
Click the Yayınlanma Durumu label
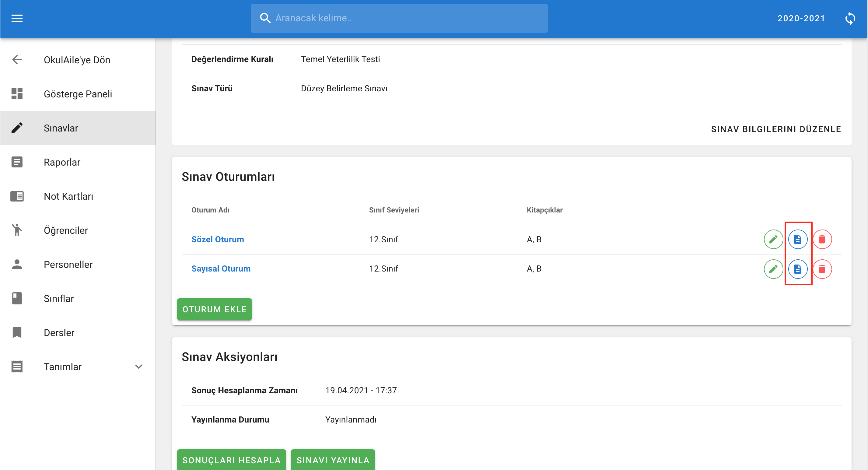(x=230, y=419)
